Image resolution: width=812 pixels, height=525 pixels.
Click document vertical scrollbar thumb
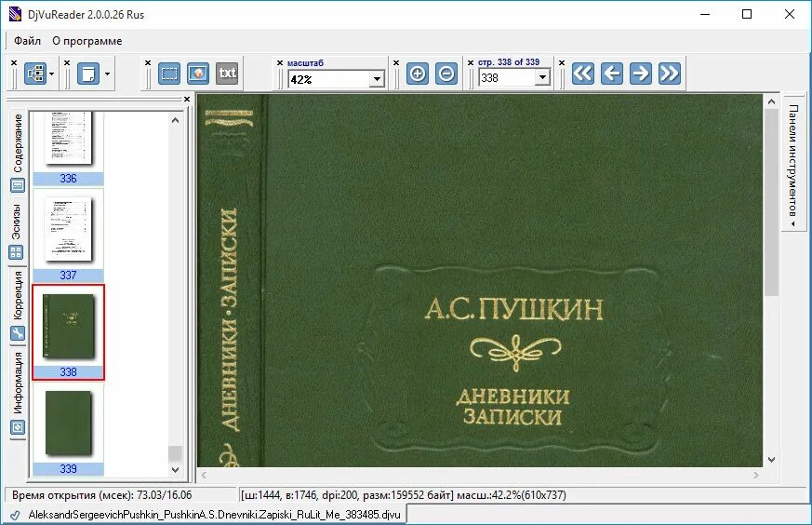772,202
